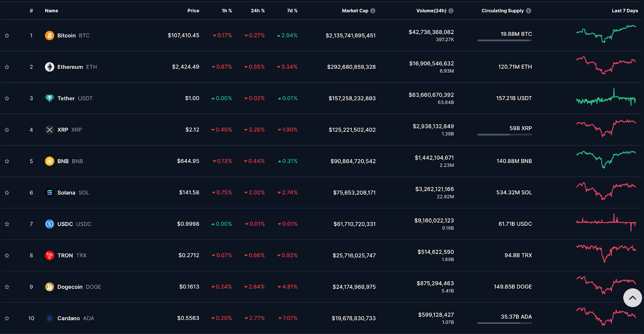This screenshot has width=644, height=334.
Task: Click the Bitcoin coin logo
Action: pyautogui.click(x=50, y=35)
